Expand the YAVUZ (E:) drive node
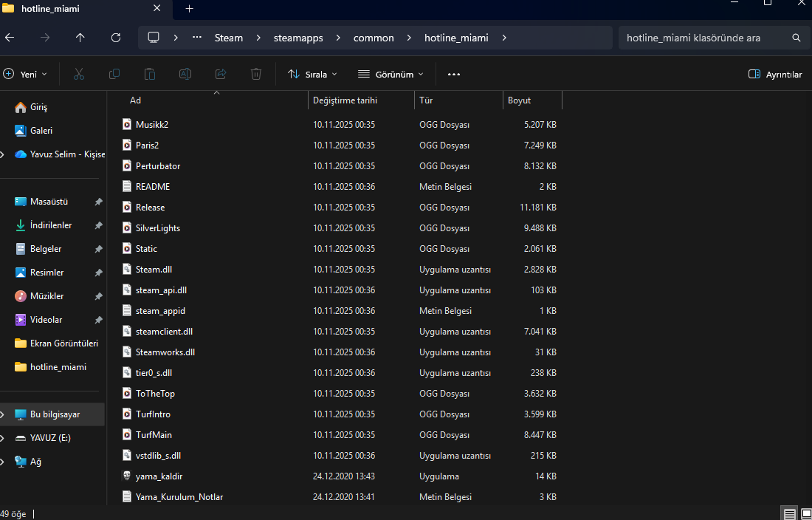 pyautogui.click(x=3, y=438)
